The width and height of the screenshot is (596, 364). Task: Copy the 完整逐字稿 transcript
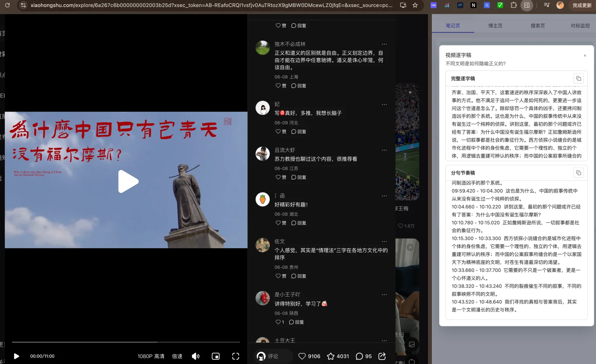pos(578,79)
